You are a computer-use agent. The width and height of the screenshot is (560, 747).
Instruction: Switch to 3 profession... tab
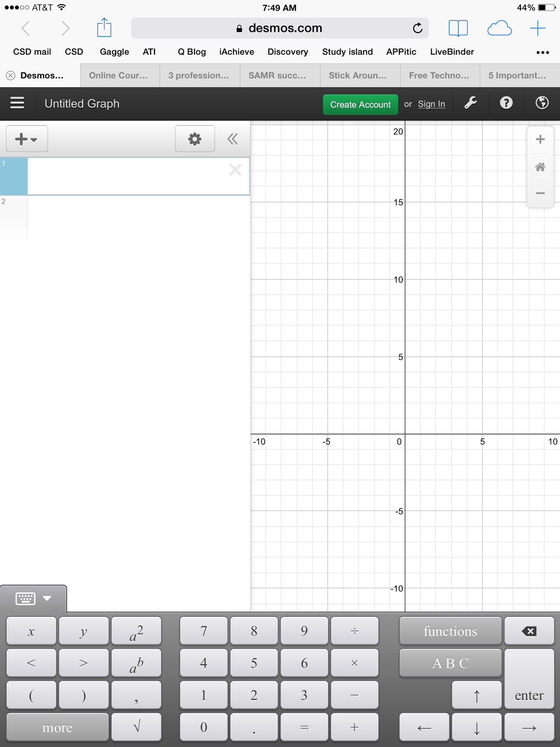click(x=200, y=76)
